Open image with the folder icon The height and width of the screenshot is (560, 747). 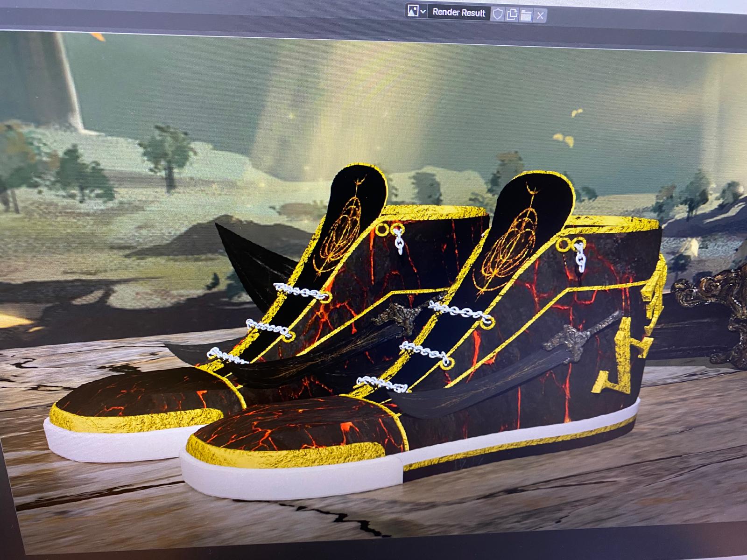(526, 15)
